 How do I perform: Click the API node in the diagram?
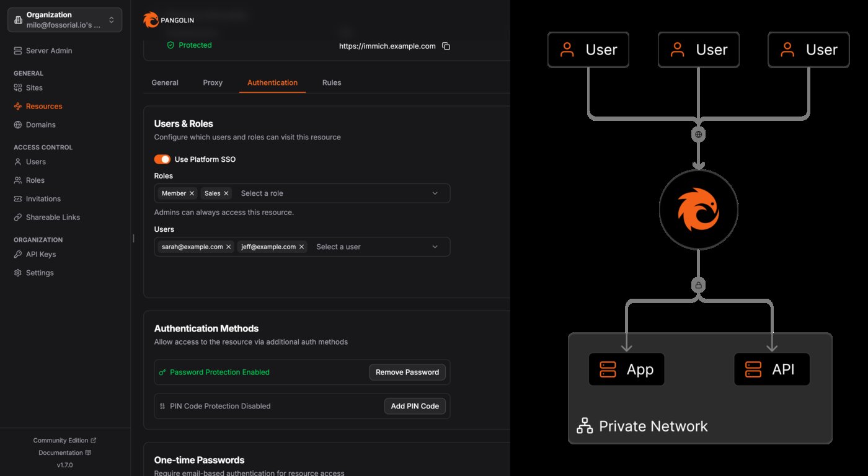point(772,369)
